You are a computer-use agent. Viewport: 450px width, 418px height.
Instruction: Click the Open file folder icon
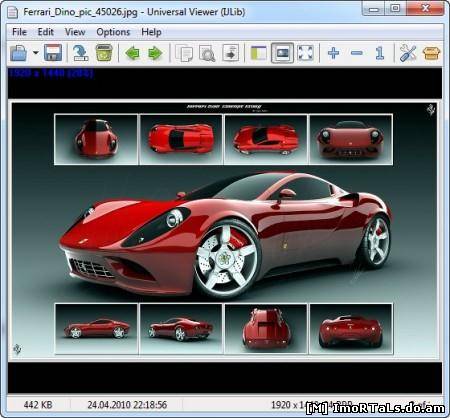(19, 53)
